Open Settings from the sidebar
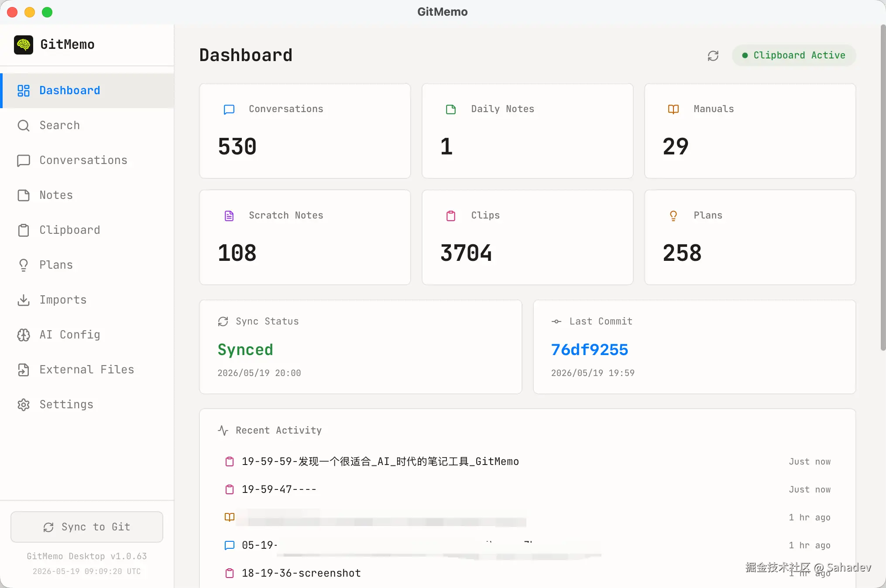Viewport: 886px width, 588px height. click(x=88, y=405)
